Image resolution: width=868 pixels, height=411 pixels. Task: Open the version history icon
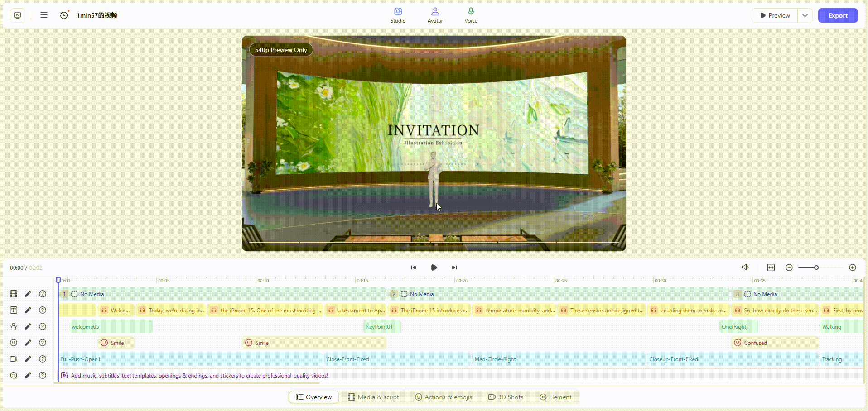pos(64,15)
